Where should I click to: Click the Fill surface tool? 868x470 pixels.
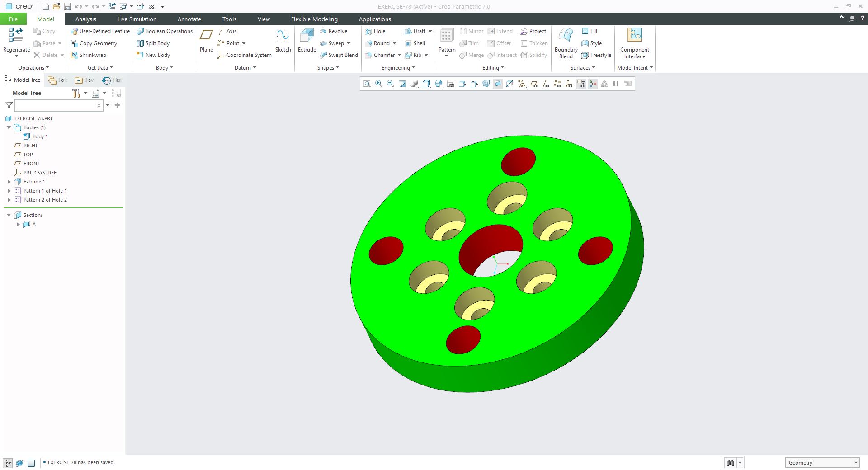(589, 31)
